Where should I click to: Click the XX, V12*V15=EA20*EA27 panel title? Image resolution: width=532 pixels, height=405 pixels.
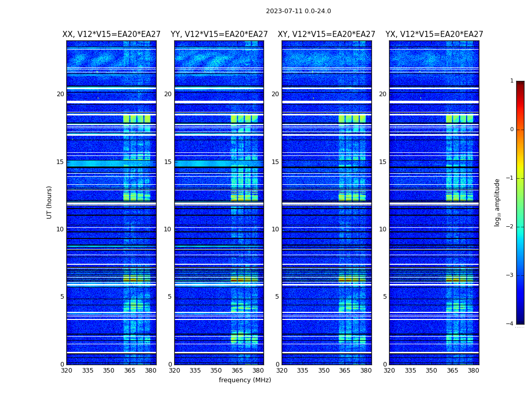[x=111, y=34]
